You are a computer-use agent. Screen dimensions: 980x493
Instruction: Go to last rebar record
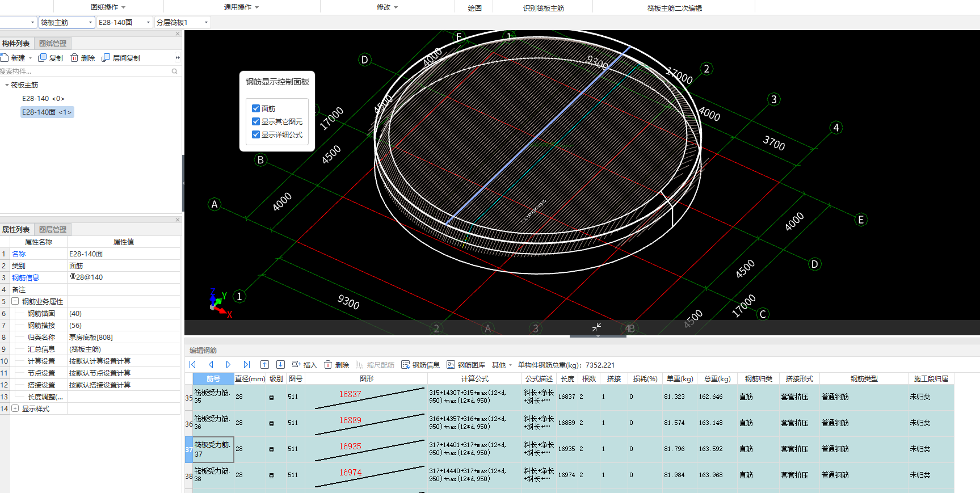[x=246, y=365]
